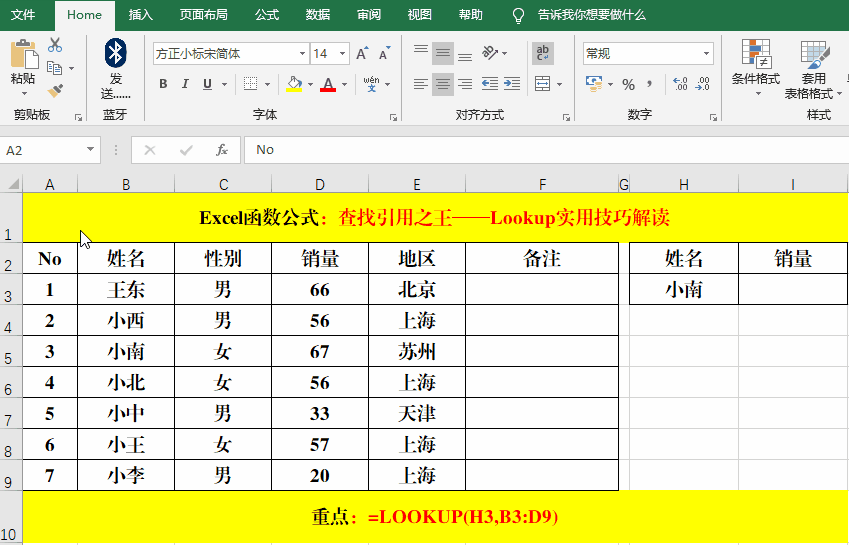Apply the yellow fill color bucket
Image resolution: width=849 pixels, height=545 pixels.
(x=293, y=84)
